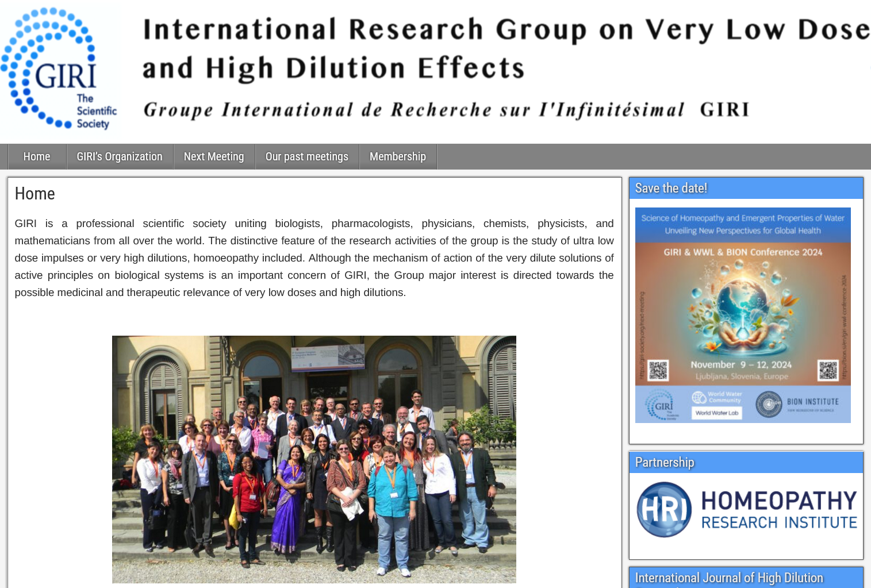
Task: Click the International Research Group banner title
Action: coord(506,48)
